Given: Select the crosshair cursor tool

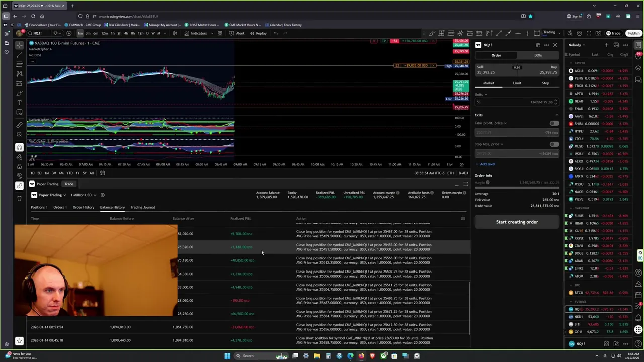Looking at the screenshot, I should pyautogui.click(x=19, y=45).
